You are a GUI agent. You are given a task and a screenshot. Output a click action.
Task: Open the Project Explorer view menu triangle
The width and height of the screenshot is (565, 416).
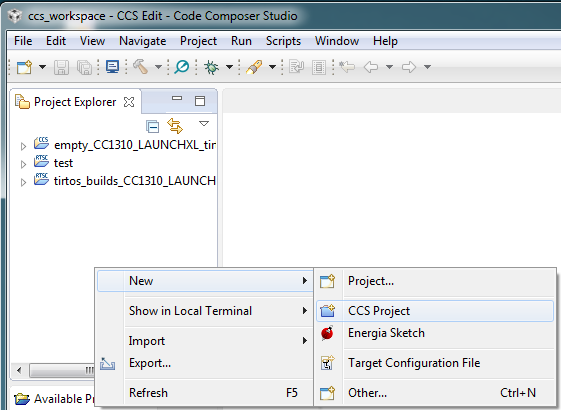tap(204, 124)
